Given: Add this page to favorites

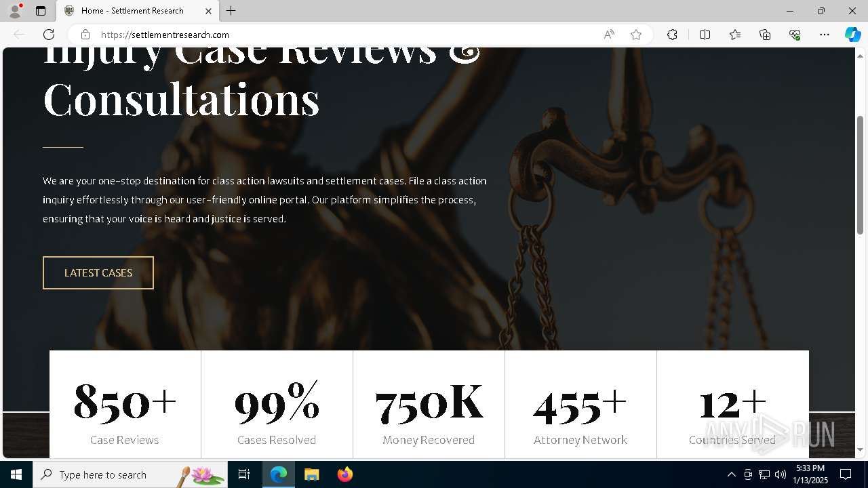Looking at the screenshot, I should tap(636, 35).
